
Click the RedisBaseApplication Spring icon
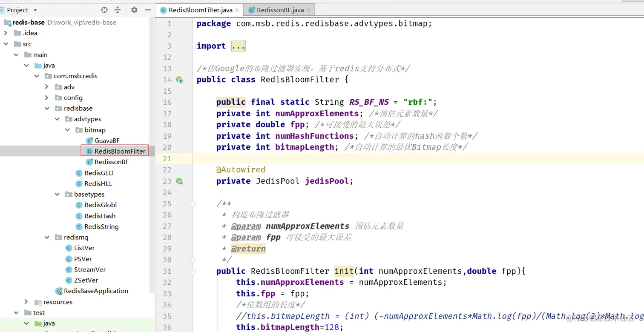click(59, 291)
